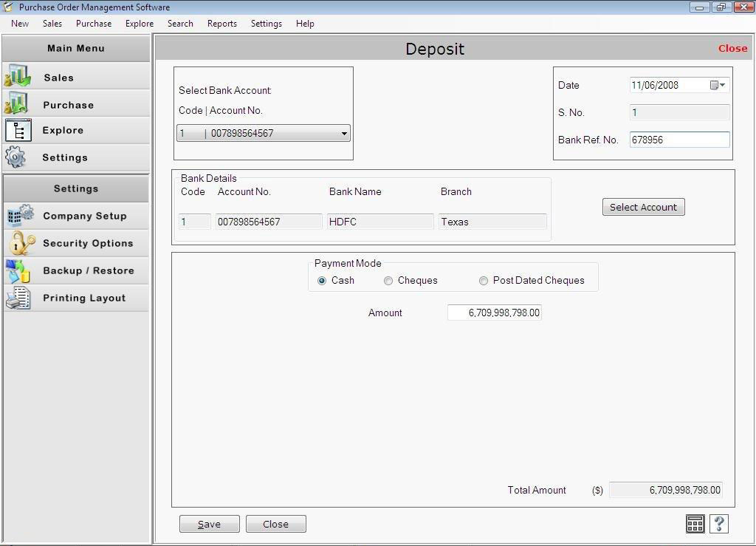The height and width of the screenshot is (546, 756).
Task: Click inside the Bank Ref. No. field
Action: point(678,140)
